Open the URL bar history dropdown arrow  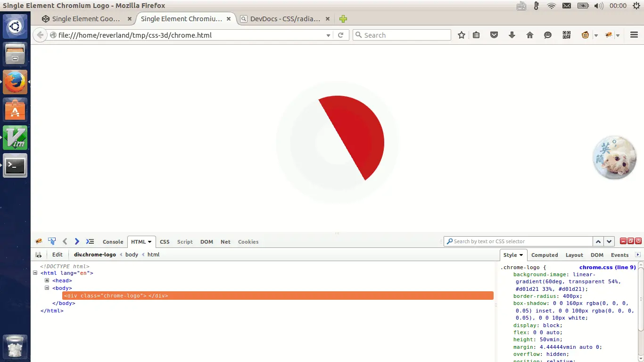(x=329, y=35)
